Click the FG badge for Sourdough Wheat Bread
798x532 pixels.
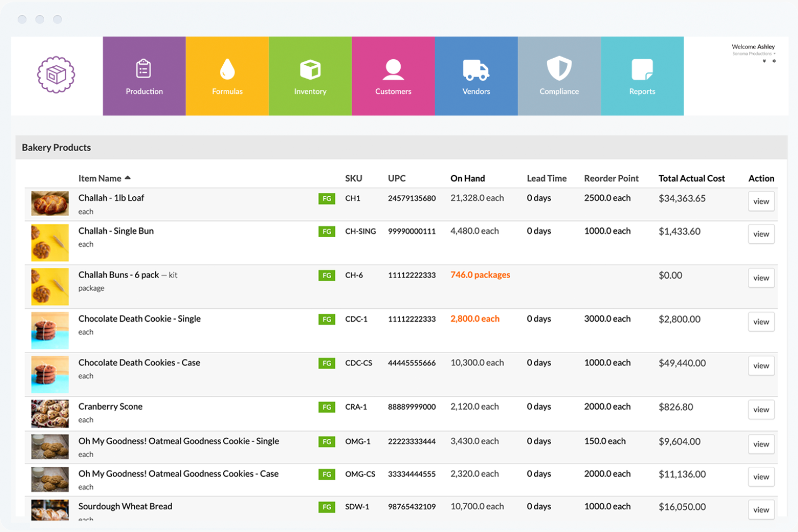click(x=327, y=507)
